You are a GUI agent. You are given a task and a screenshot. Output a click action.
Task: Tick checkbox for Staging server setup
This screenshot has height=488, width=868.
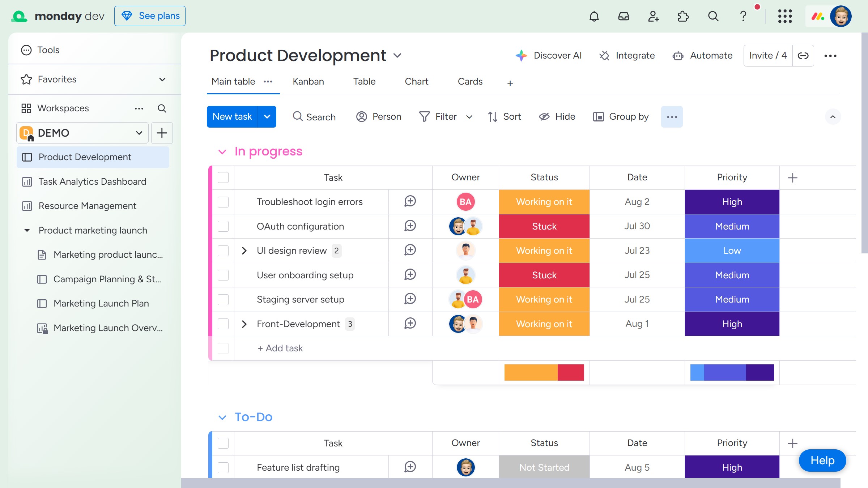223,300
